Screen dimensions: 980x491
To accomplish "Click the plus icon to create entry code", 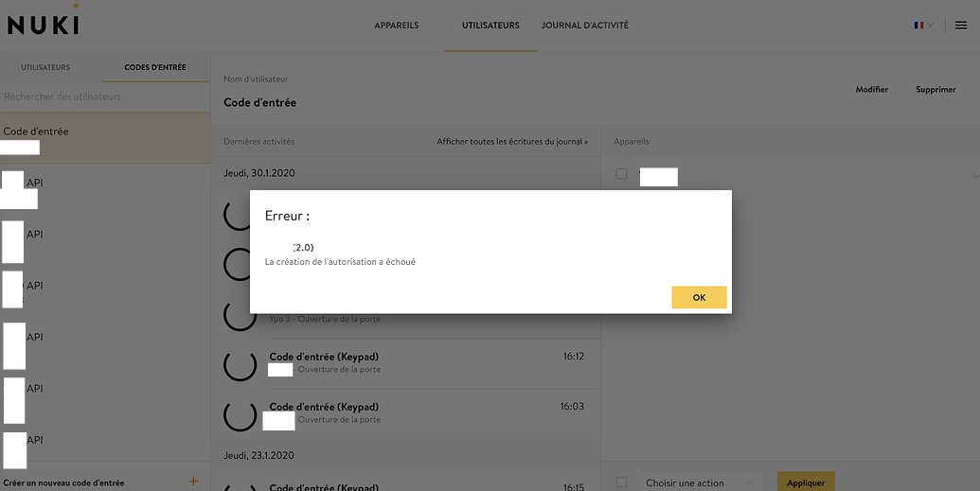I will (193, 481).
